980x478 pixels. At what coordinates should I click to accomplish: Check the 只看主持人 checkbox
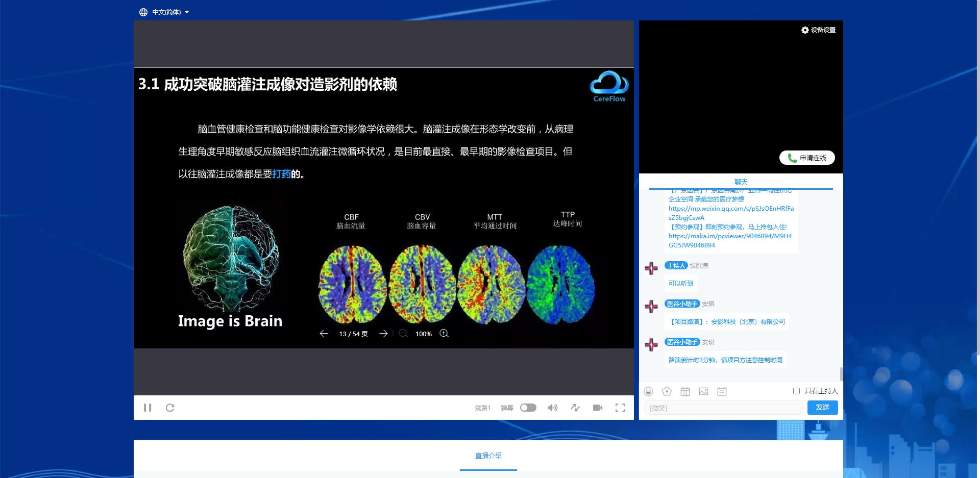coord(796,391)
